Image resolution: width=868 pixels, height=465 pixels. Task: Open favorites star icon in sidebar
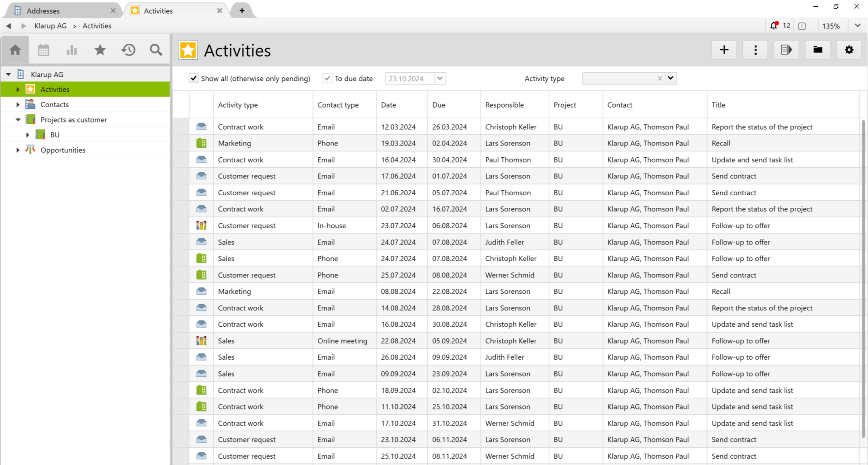coord(100,50)
